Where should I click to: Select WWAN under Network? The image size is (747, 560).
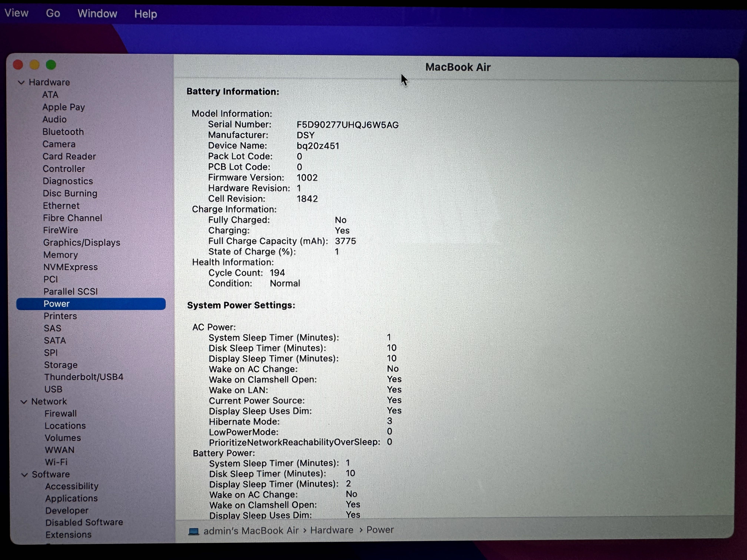coord(59,450)
